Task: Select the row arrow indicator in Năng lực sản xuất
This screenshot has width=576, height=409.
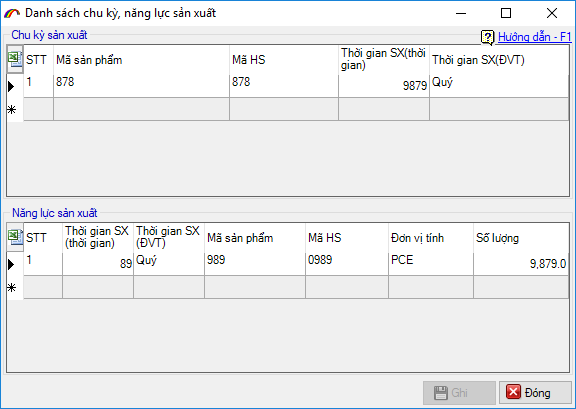Action: 11,264
